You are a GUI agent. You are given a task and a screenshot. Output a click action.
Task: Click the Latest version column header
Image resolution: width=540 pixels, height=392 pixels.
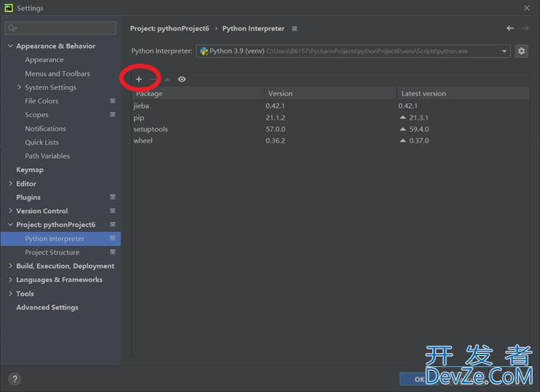click(x=463, y=93)
